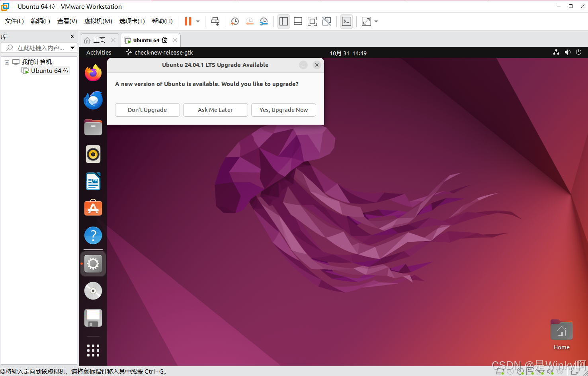Click the volume icon in Ubuntu top bar
588x376 pixels.
568,52
